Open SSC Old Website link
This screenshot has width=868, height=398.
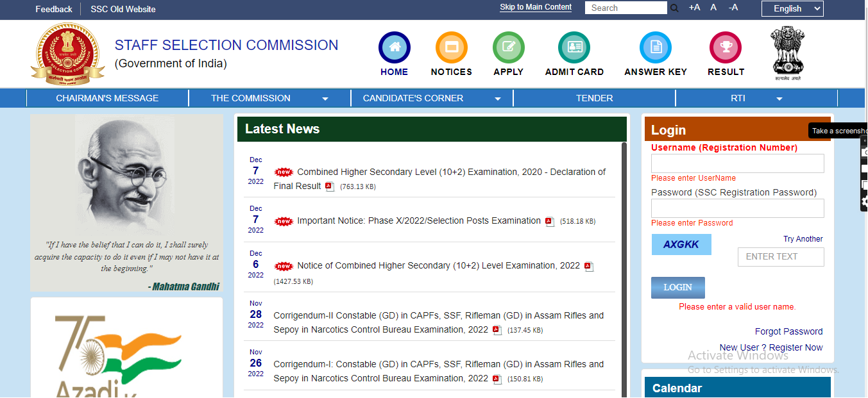[123, 9]
